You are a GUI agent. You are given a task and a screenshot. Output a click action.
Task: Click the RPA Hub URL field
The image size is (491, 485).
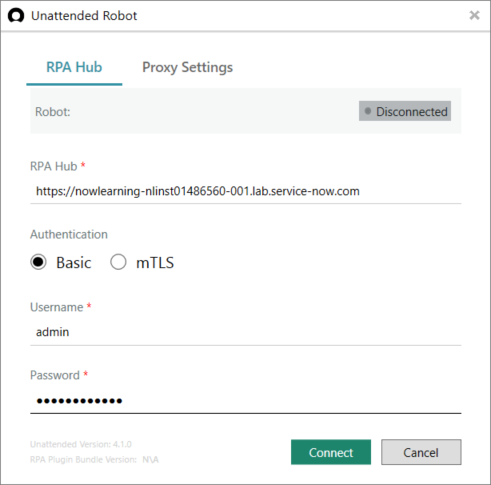click(246, 191)
